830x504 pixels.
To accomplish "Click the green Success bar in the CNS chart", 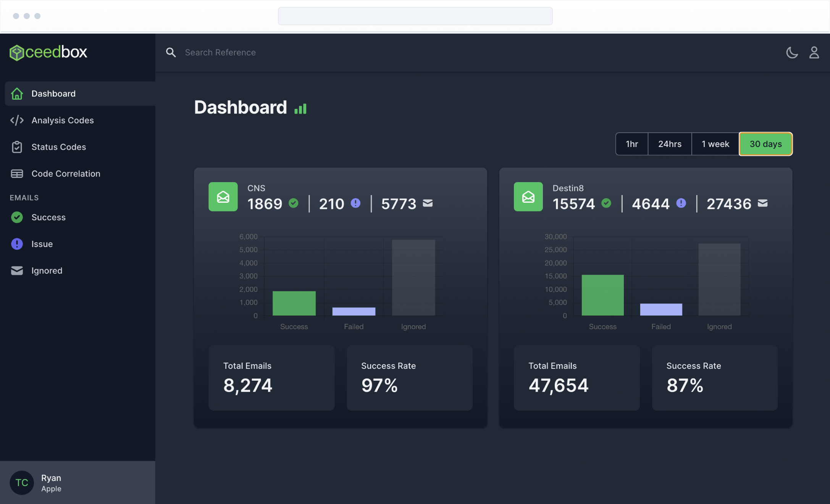I will tap(294, 304).
